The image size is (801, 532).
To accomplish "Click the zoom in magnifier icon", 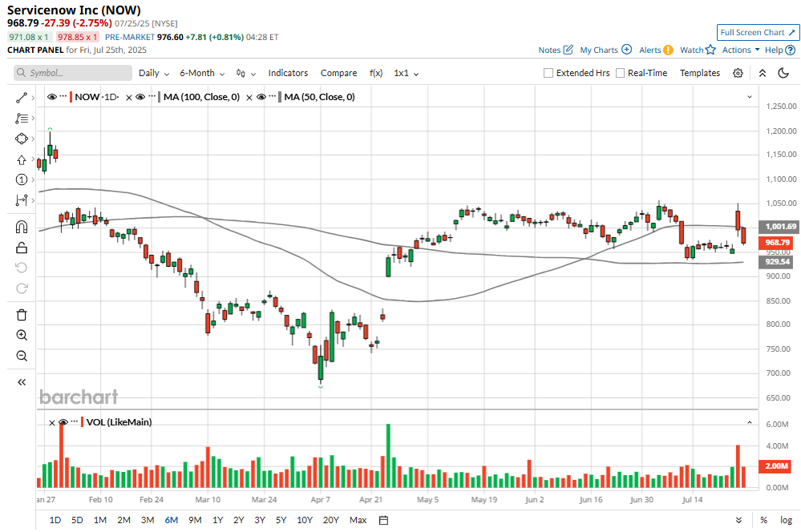I will pyautogui.click(x=22, y=336).
